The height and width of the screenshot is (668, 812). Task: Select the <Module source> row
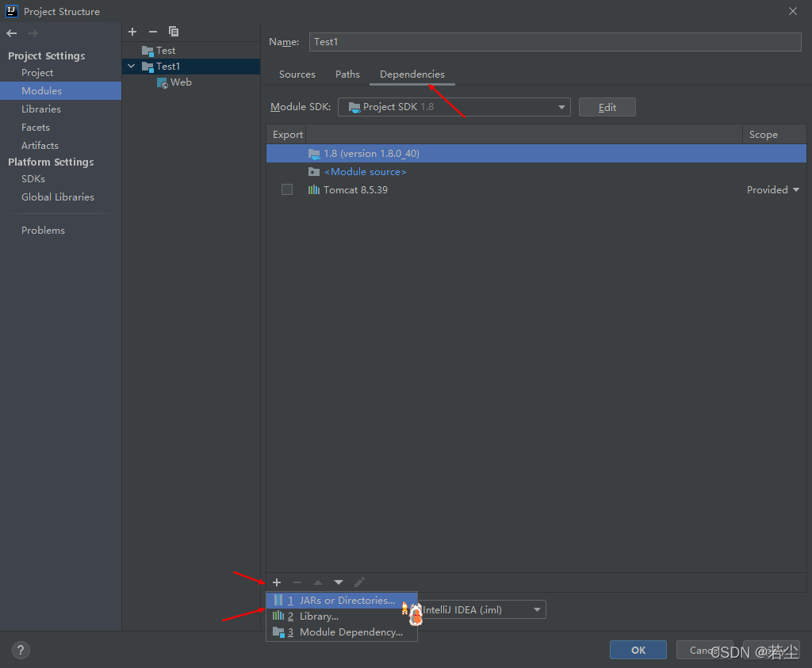537,172
